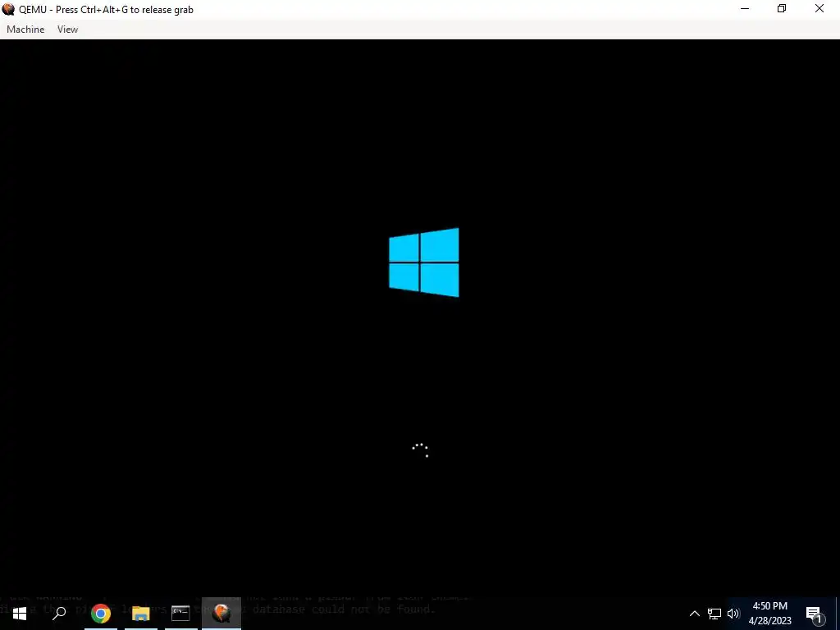The image size is (840, 630).
Task: Switch to Command Prompt taskbar window
Action: click(180, 614)
